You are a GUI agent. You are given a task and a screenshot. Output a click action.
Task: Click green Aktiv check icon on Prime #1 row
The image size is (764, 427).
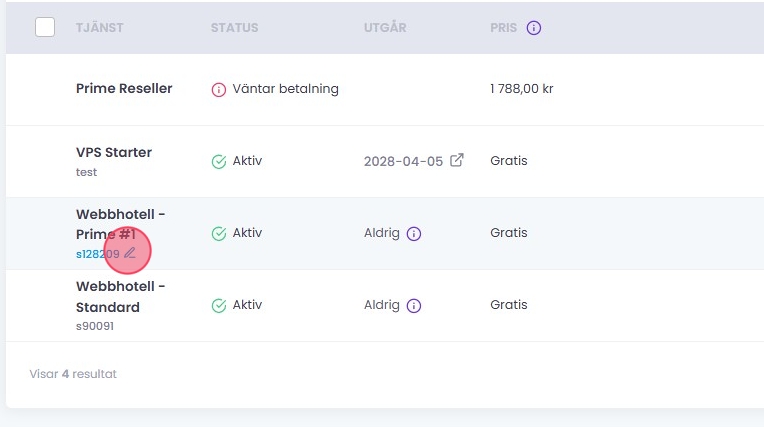click(219, 233)
